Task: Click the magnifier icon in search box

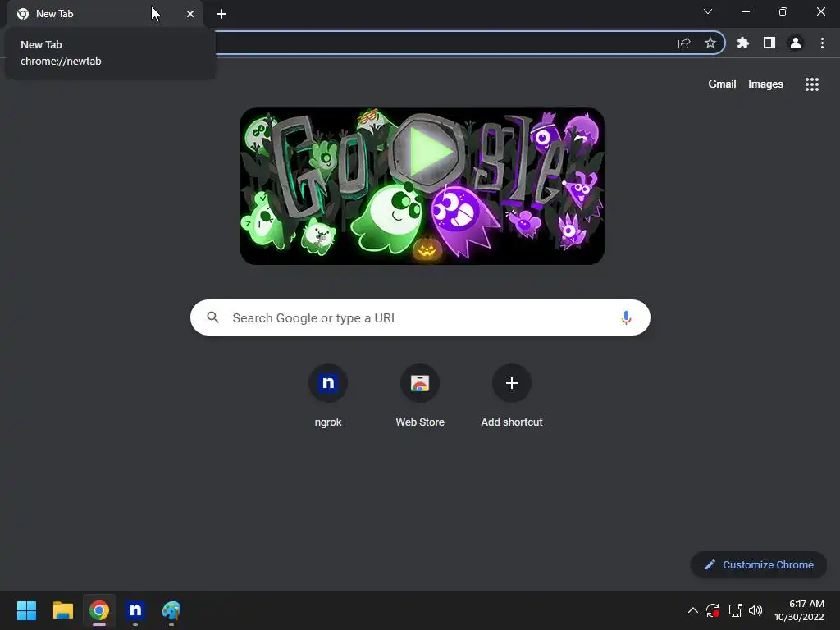Action: (x=212, y=317)
